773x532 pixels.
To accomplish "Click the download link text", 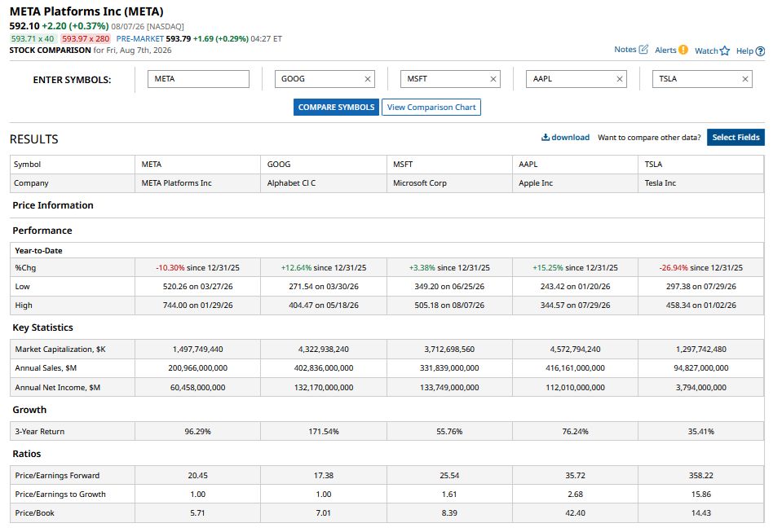I will tap(571, 137).
